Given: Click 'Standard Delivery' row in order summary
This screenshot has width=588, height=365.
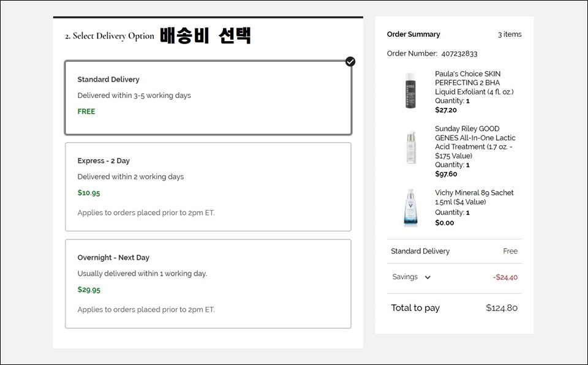Looking at the screenshot, I should (x=454, y=251).
